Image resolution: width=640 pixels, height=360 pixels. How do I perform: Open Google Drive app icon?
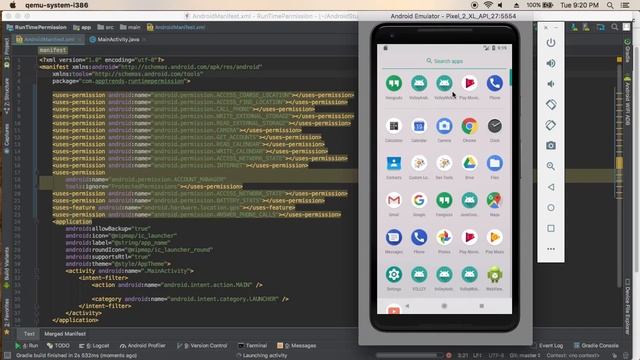coord(469,163)
